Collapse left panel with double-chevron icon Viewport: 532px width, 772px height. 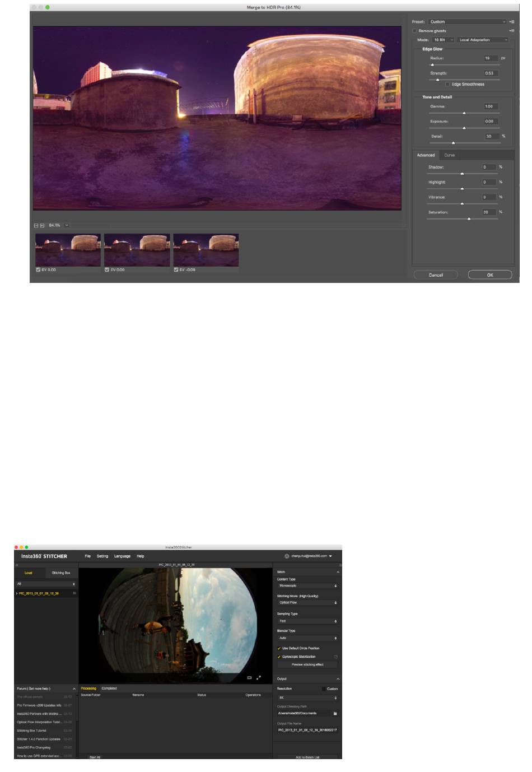[17, 565]
